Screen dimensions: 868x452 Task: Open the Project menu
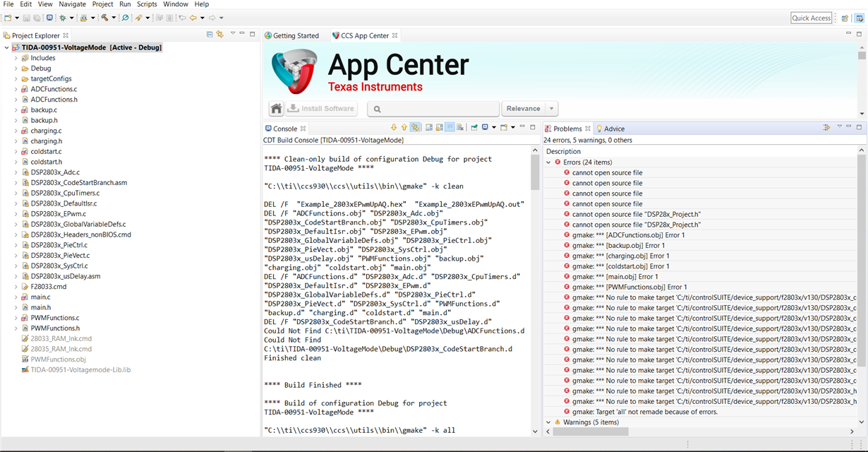click(x=103, y=4)
